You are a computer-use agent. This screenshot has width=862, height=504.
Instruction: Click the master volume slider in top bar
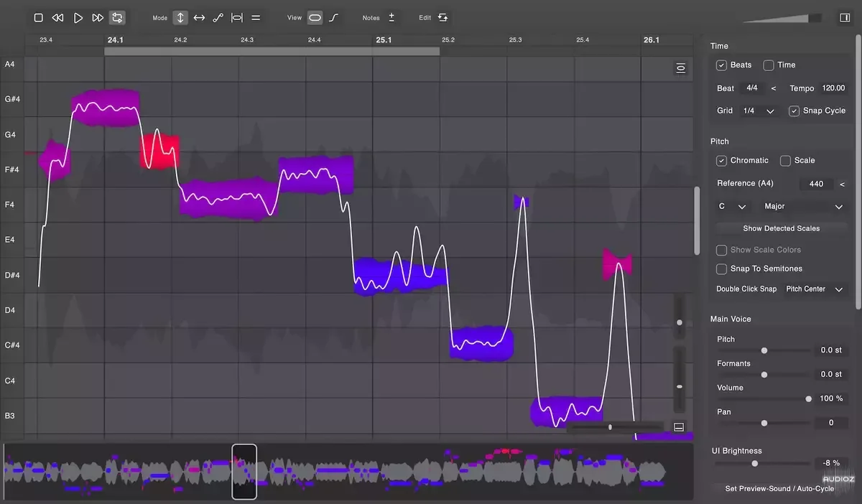783,17
